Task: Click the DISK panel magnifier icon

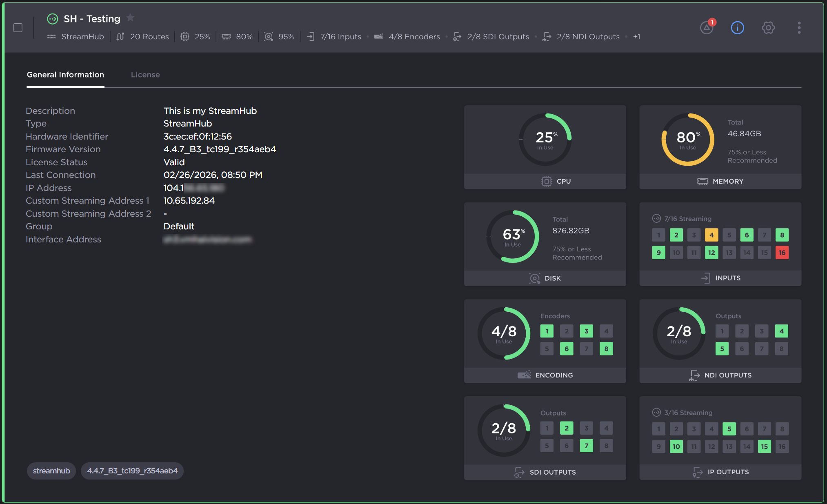Action: pyautogui.click(x=534, y=278)
